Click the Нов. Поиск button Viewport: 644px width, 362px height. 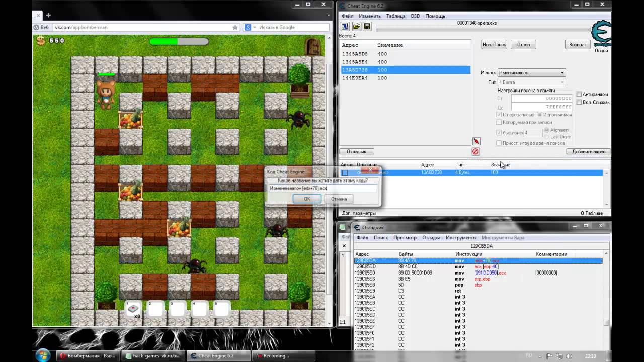click(494, 45)
